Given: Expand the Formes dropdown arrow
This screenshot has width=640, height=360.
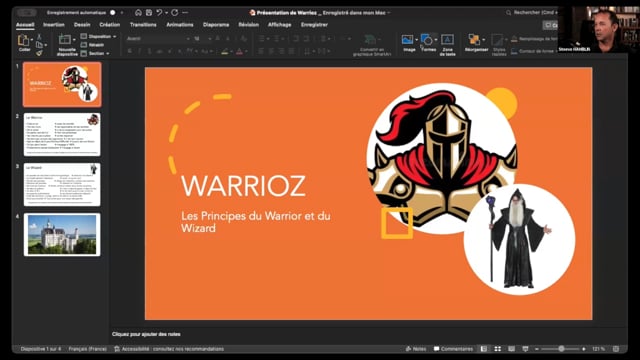Looking at the screenshot, I should [x=436, y=40].
